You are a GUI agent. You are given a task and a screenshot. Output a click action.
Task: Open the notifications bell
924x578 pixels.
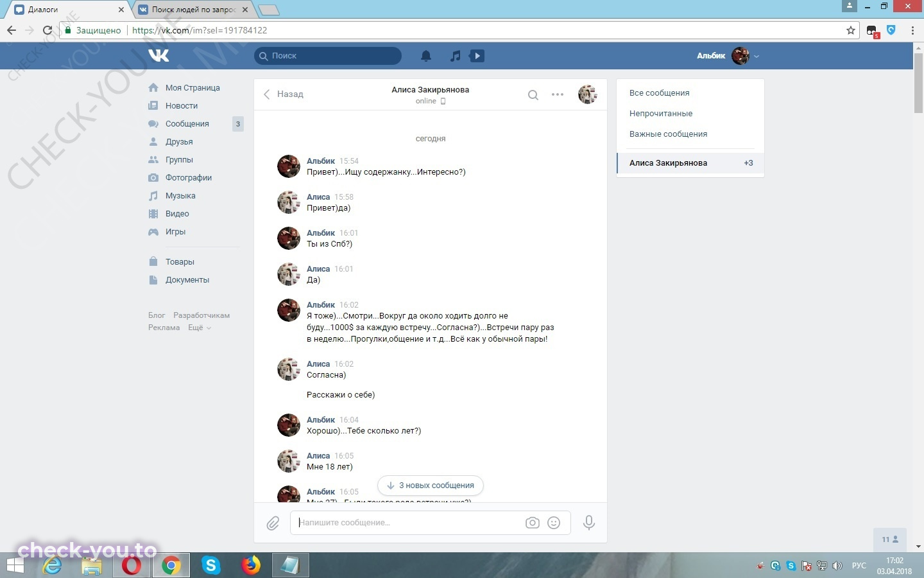[x=426, y=56]
